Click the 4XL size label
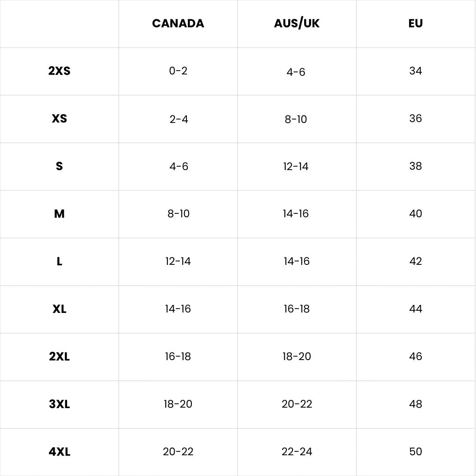Screen dimensions: 476x476 (59, 452)
